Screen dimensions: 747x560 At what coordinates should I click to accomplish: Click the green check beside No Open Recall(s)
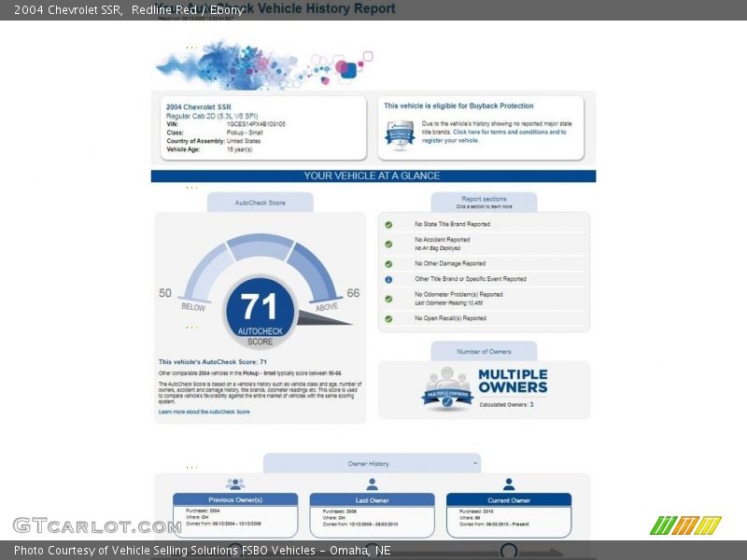pyautogui.click(x=388, y=319)
